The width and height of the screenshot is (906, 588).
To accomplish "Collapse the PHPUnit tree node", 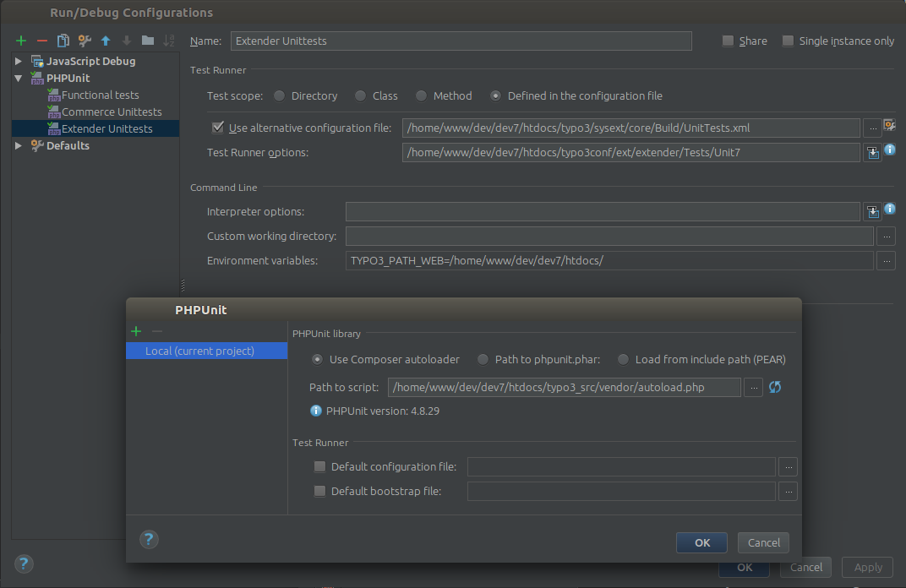I will 19,78.
